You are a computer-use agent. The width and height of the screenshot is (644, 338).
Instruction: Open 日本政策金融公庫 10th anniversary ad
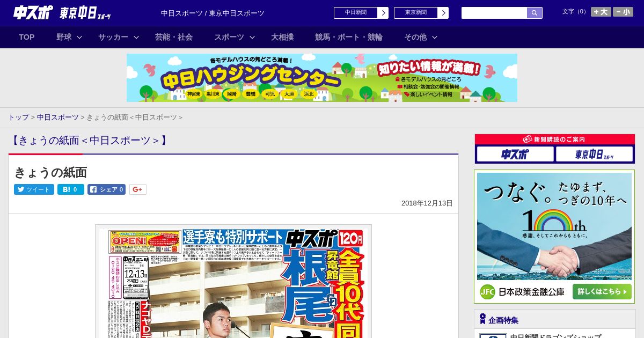[554, 237]
